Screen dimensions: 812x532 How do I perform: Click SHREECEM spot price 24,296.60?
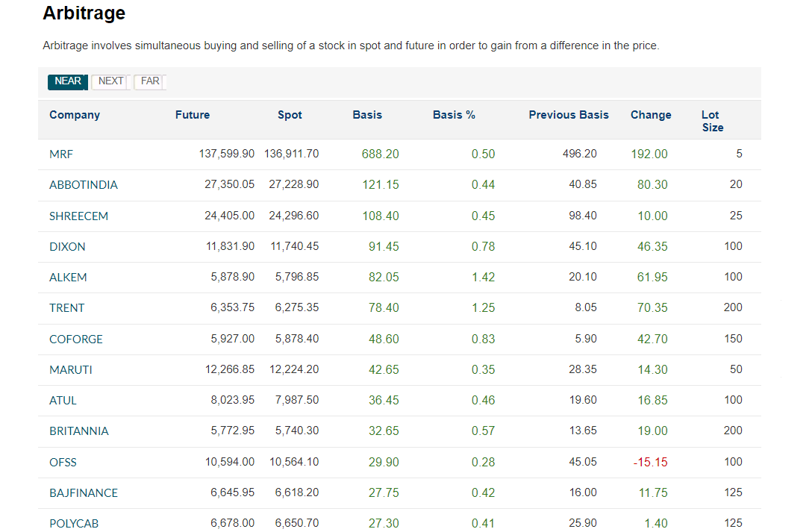tap(293, 216)
